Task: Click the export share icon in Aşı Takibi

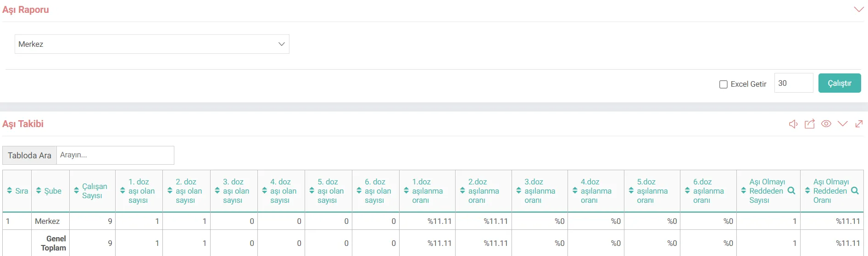Action: [810, 124]
